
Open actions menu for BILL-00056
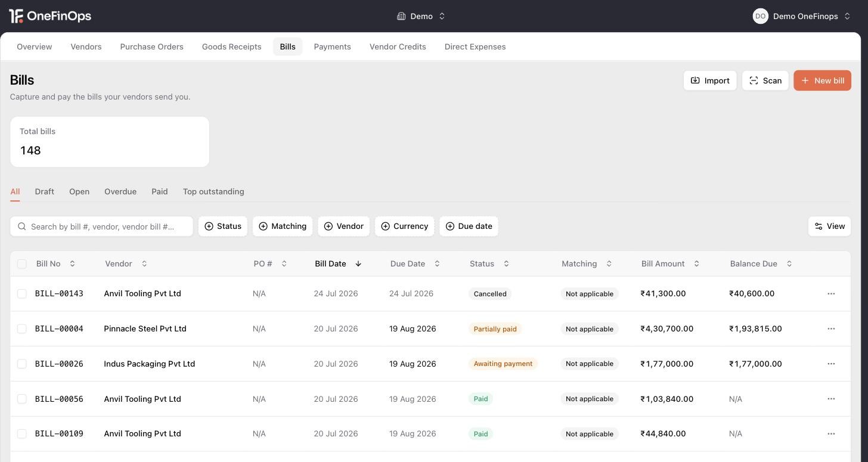pos(831,399)
